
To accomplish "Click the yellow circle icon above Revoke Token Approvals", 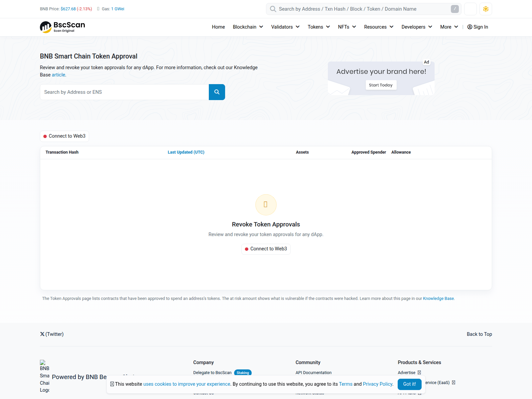I will point(266,205).
